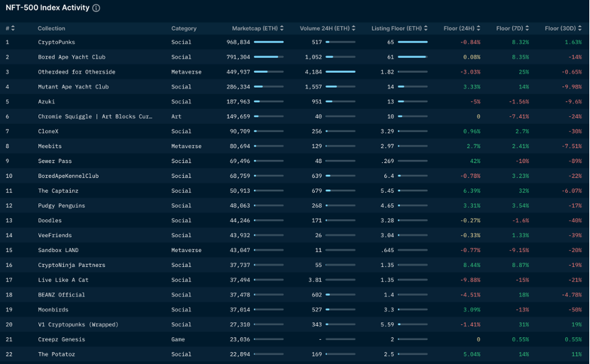Select the Sewer Pass collection name
Image resolution: width=590 pixels, height=364 pixels.
click(55, 161)
